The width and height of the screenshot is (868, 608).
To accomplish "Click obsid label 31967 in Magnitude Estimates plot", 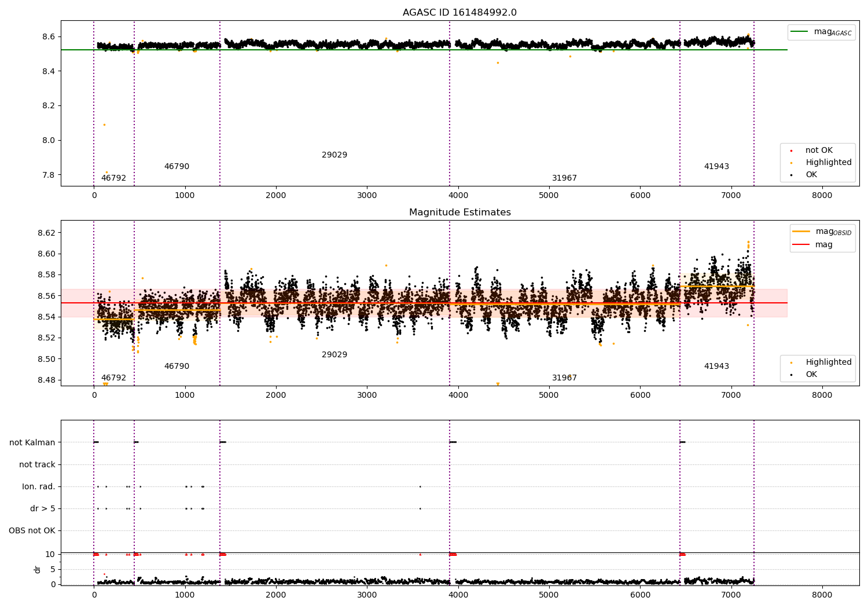I will pos(564,378).
